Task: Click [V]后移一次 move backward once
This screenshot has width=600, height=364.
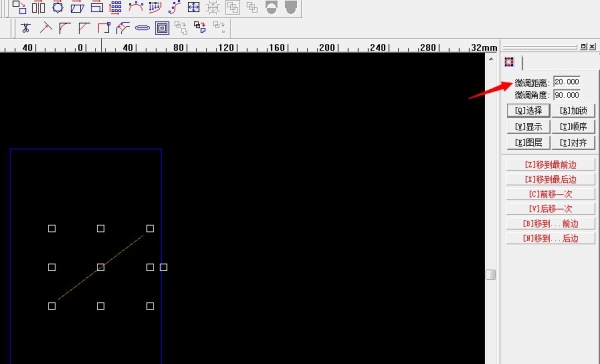Action: point(550,209)
